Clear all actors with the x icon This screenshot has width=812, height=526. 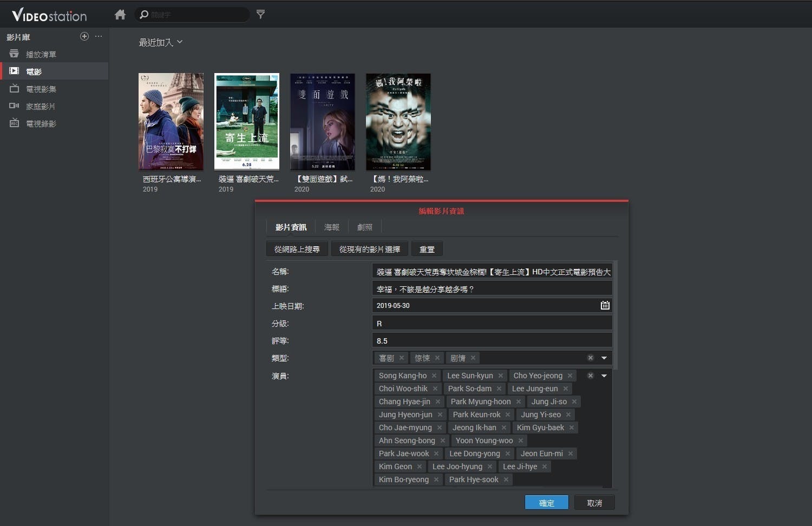click(x=591, y=376)
